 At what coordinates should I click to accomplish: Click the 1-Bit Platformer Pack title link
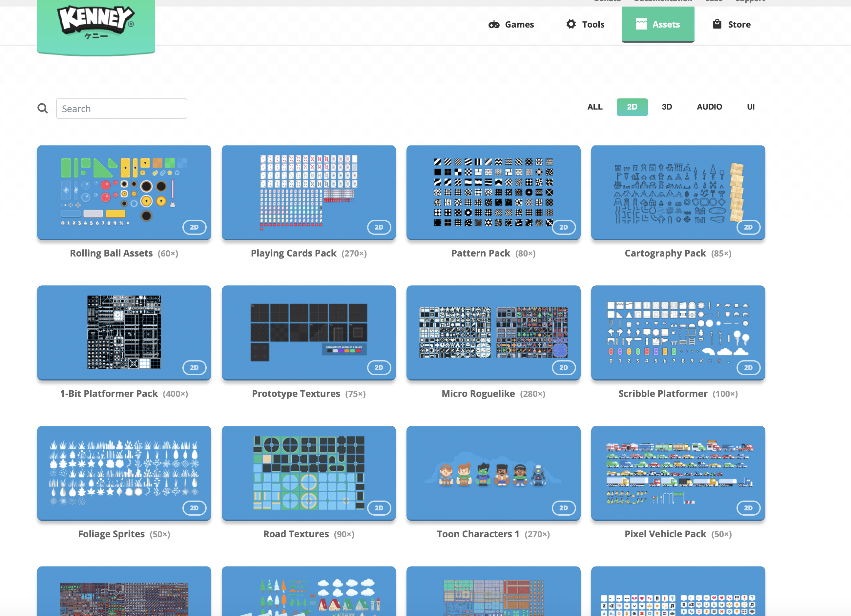tap(109, 394)
